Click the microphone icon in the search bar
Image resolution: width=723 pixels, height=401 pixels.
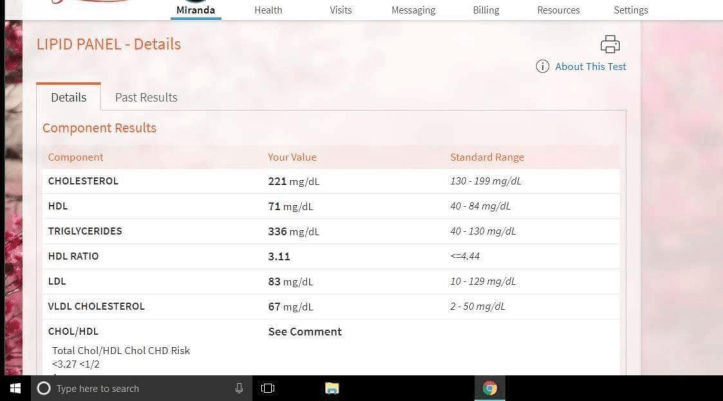[238, 388]
